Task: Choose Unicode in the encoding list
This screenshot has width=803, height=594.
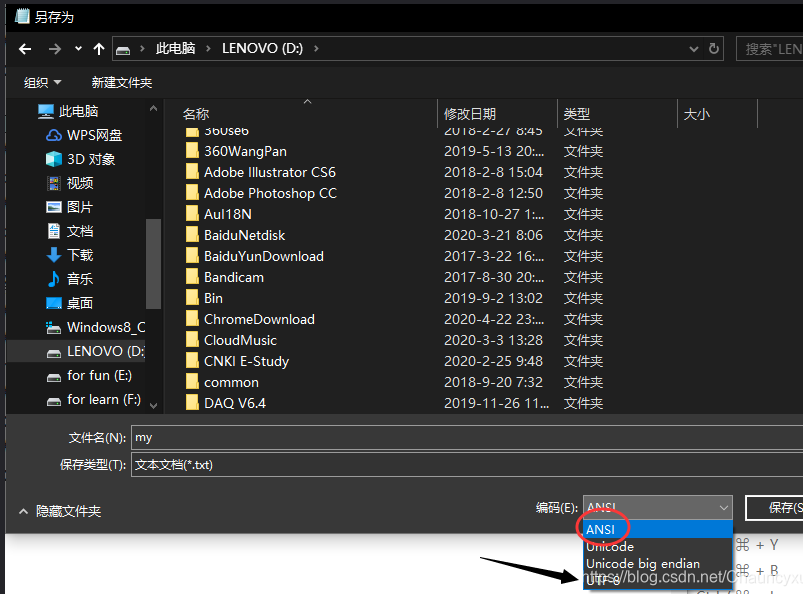Action: tap(658, 546)
